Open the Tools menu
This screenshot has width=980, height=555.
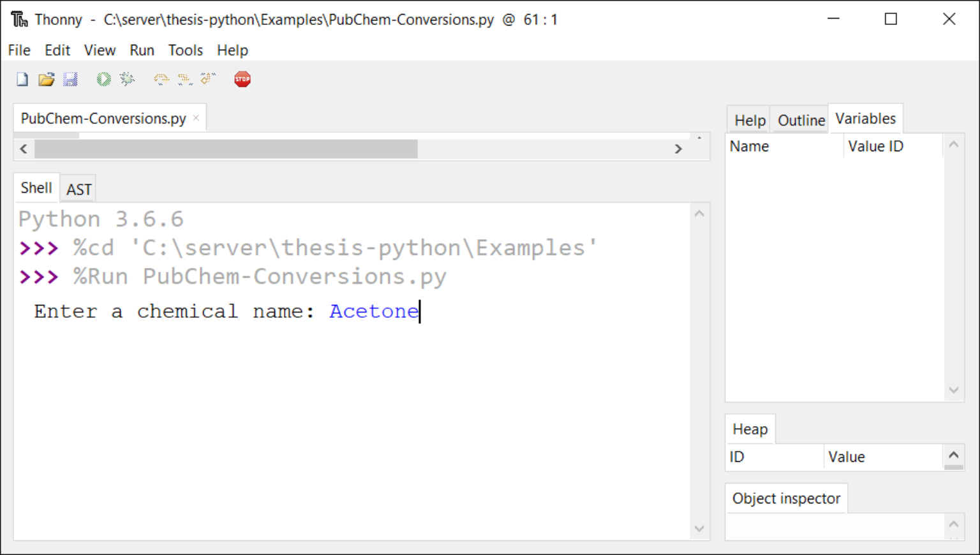pyautogui.click(x=185, y=50)
